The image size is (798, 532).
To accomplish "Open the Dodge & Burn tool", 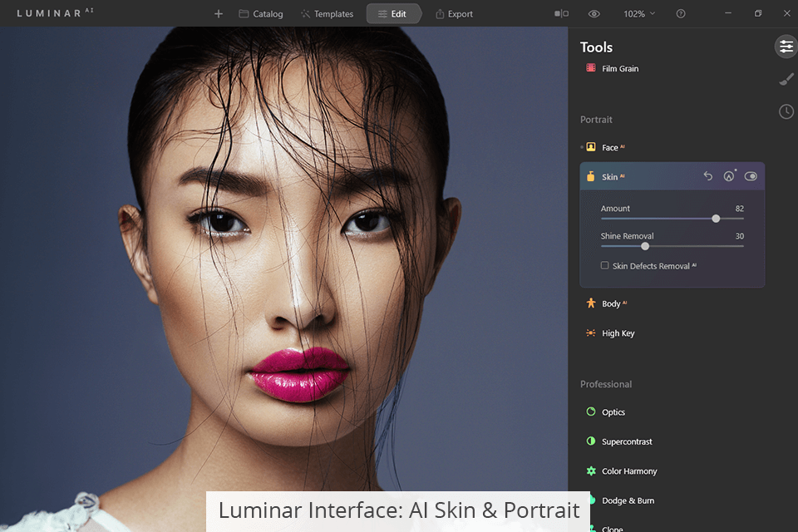I will (620, 500).
